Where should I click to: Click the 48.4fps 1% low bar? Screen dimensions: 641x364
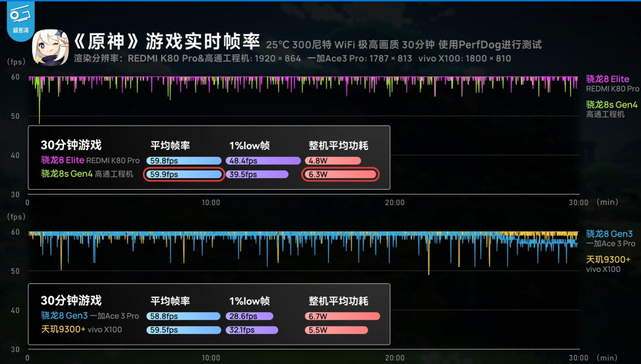click(263, 161)
